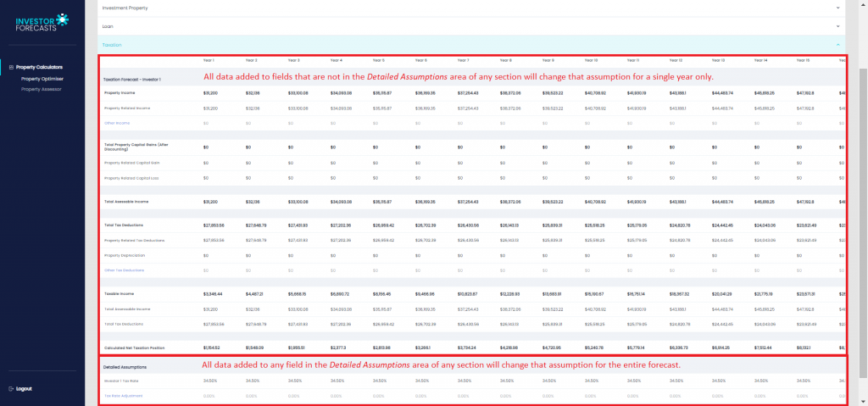Open Property Calculators in the sidebar

tap(39, 67)
